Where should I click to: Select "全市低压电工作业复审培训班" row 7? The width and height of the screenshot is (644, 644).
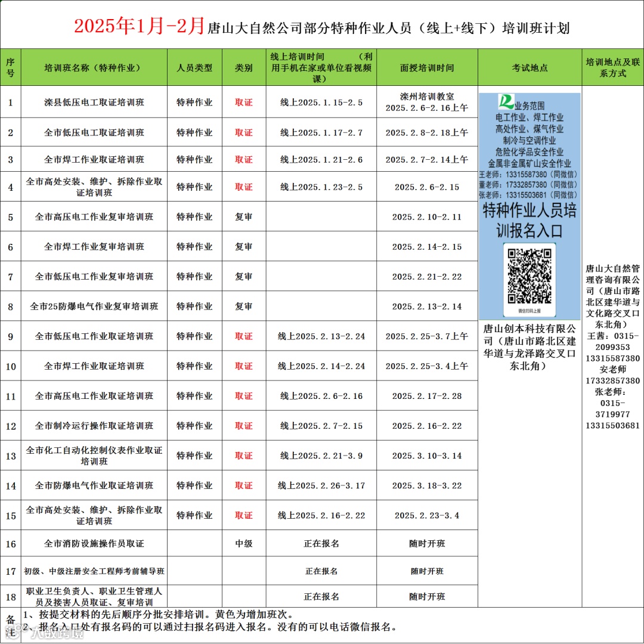(x=94, y=277)
